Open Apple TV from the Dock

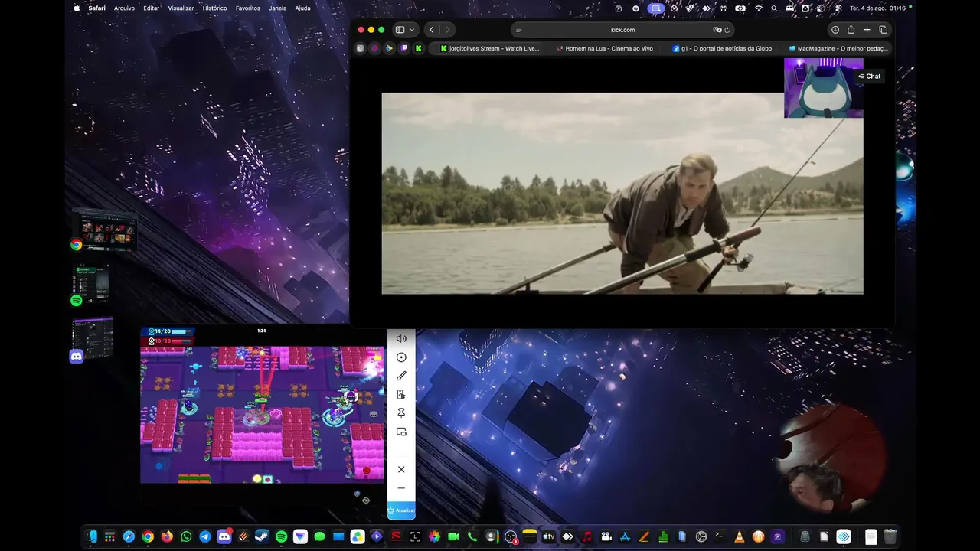(x=549, y=537)
